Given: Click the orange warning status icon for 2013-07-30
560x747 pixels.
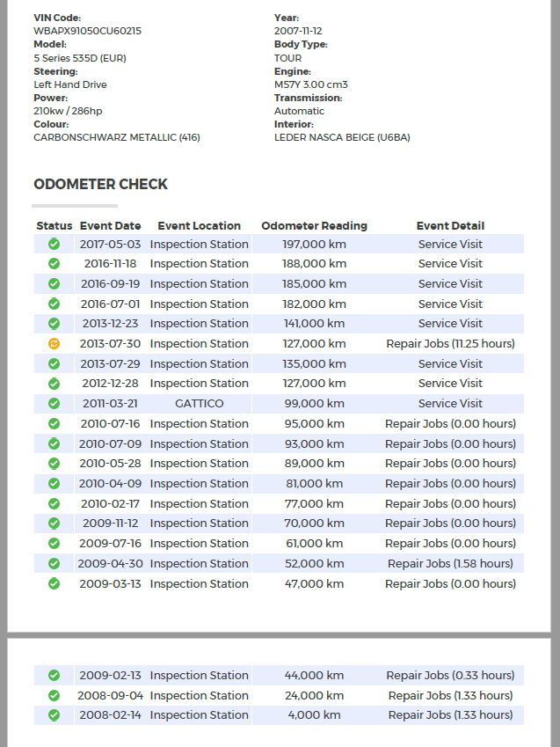Looking at the screenshot, I should coord(54,344).
